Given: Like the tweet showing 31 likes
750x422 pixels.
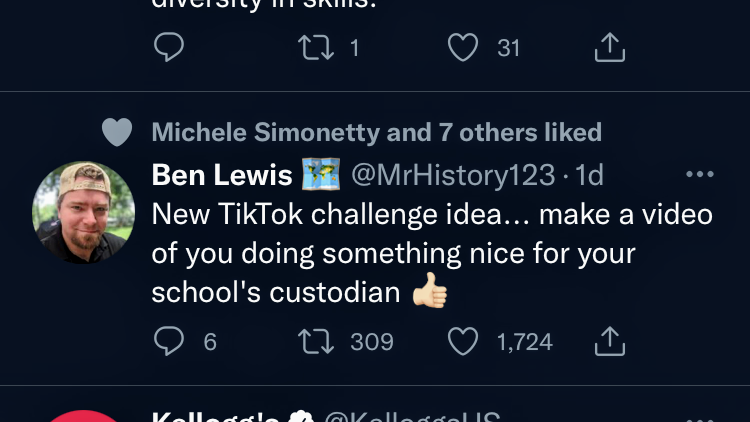Looking at the screenshot, I should tap(463, 47).
